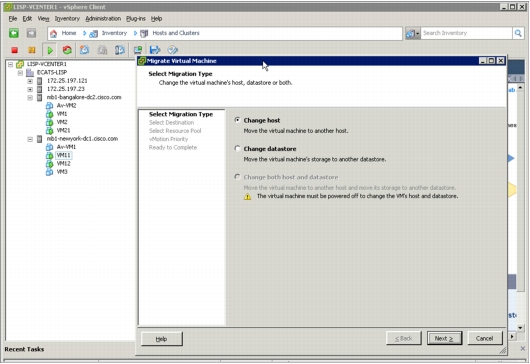Image resolution: width=530 pixels, height=364 pixels.
Task: Select the Change host radio button
Action: pyautogui.click(x=237, y=120)
